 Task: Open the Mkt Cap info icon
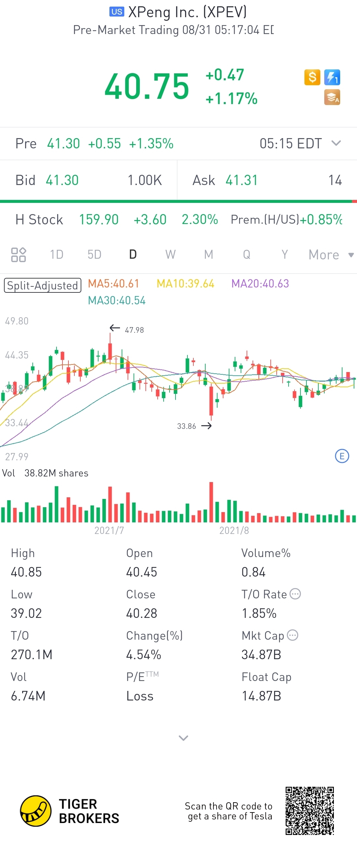[293, 635]
